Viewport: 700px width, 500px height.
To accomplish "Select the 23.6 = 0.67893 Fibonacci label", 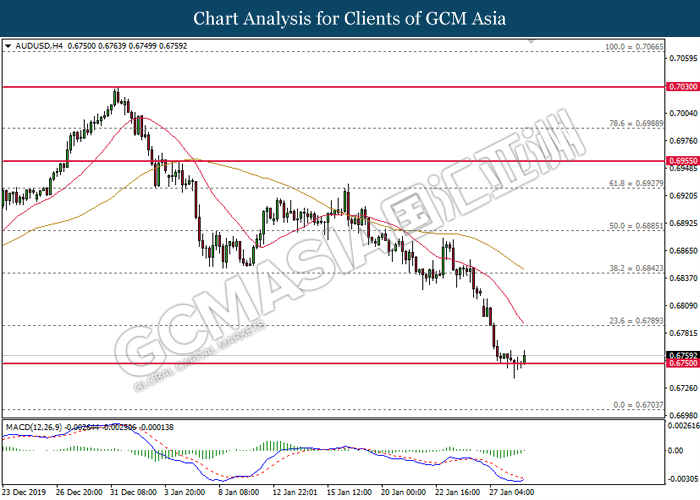I will click(x=636, y=321).
